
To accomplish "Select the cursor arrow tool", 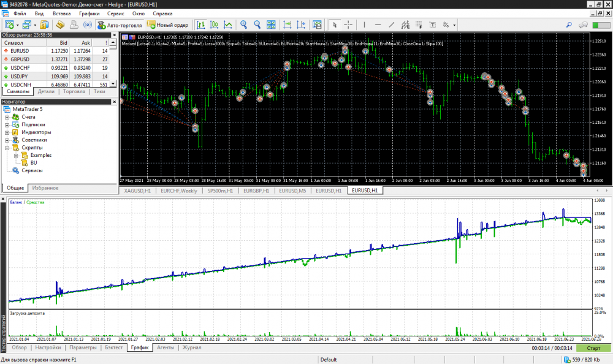I will (335, 25).
